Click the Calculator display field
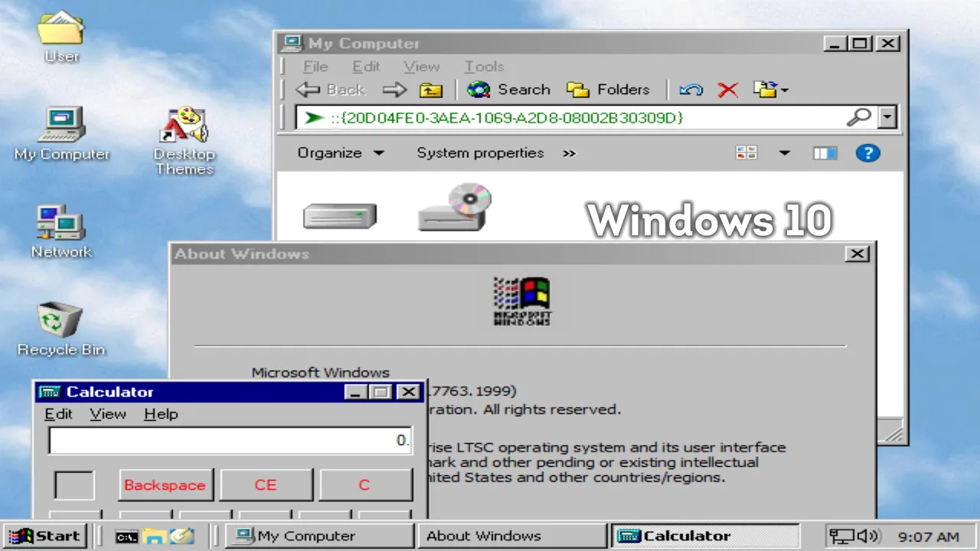Image resolution: width=980 pixels, height=551 pixels. 230,440
